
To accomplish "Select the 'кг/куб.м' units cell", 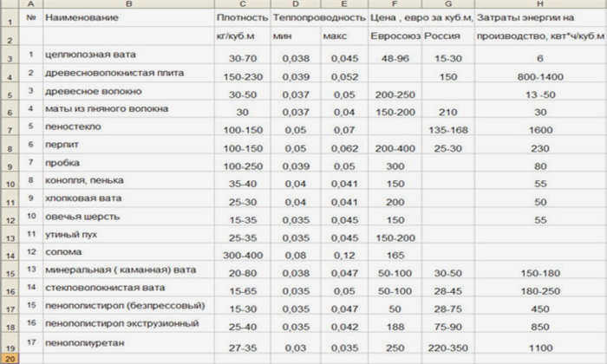I will tap(242, 36).
